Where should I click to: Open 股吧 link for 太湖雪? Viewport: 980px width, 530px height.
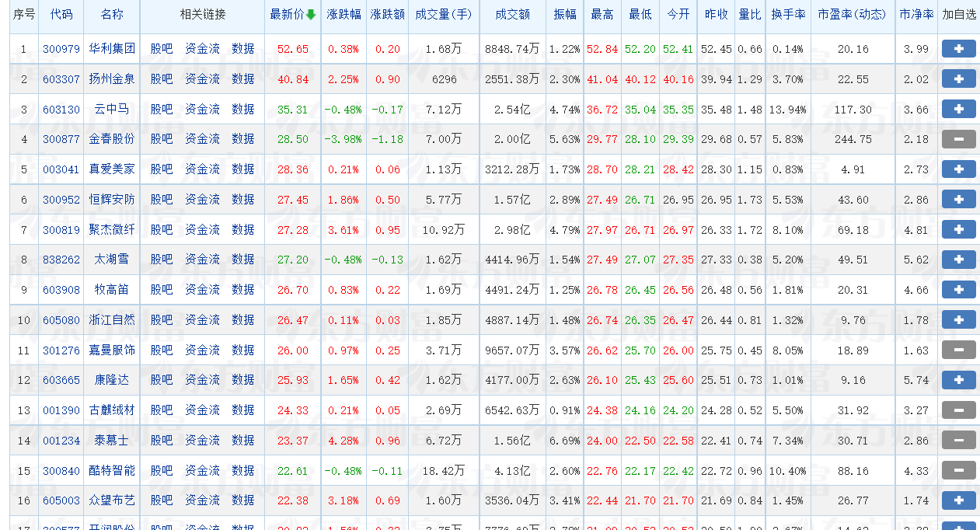pyautogui.click(x=162, y=260)
